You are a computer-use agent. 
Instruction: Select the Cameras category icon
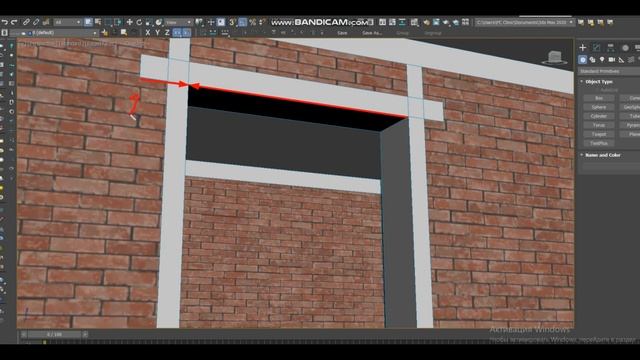tap(611, 60)
